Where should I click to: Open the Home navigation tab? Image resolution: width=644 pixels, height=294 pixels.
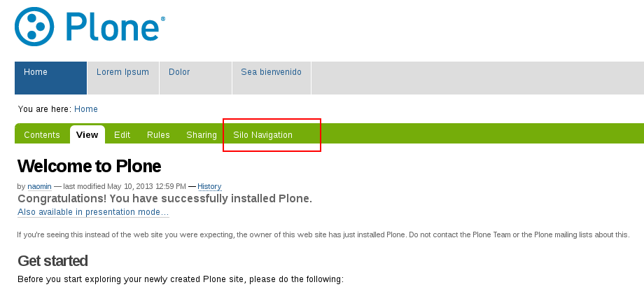pyautogui.click(x=36, y=72)
